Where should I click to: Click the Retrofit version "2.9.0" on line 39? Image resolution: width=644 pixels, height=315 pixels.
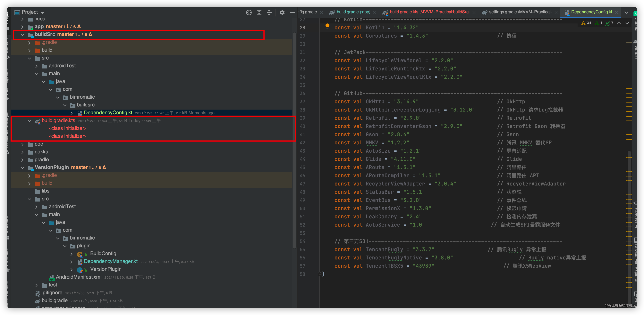coord(411,118)
